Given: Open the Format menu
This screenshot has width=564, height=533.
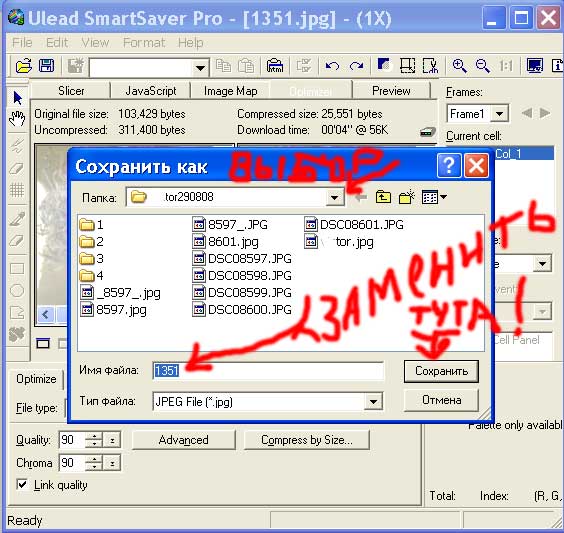Looking at the screenshot, I should pyautogui.click(x=144, y=43).
